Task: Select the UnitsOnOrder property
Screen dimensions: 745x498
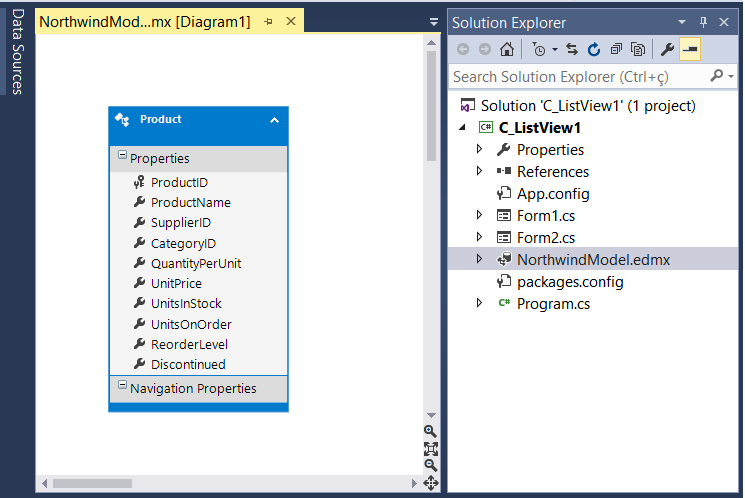Action: (x=191, y=324)
